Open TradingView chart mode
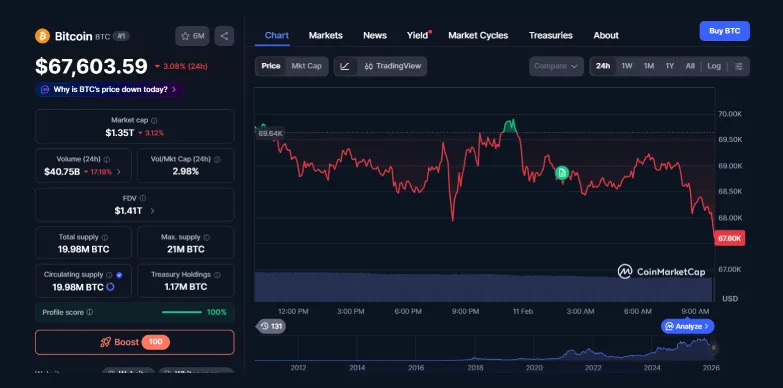 [x=392, y=66]
